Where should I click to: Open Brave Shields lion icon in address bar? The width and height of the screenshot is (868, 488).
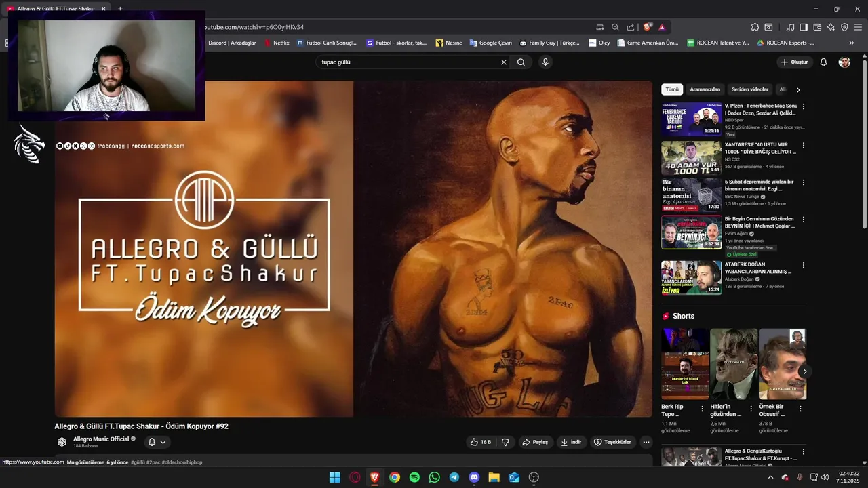[648, 27]
